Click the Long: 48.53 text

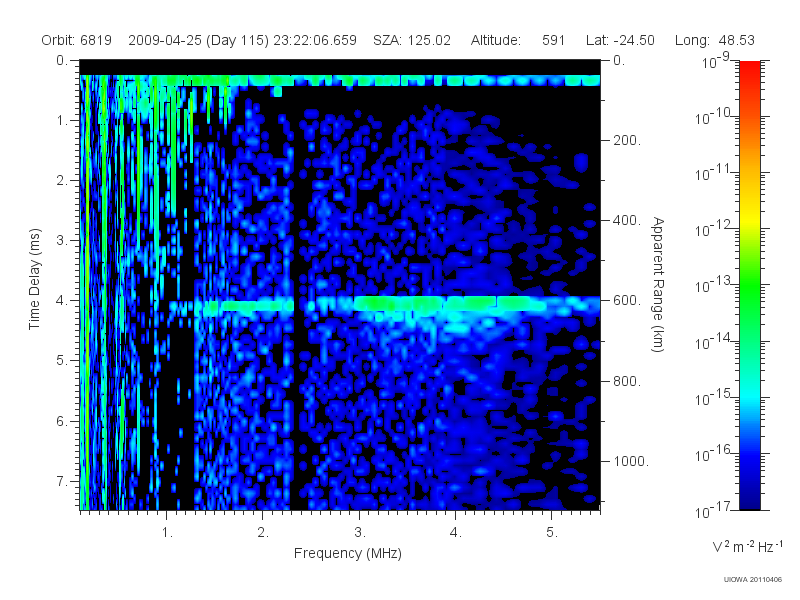pyautogui.click(x=714, y=40)
